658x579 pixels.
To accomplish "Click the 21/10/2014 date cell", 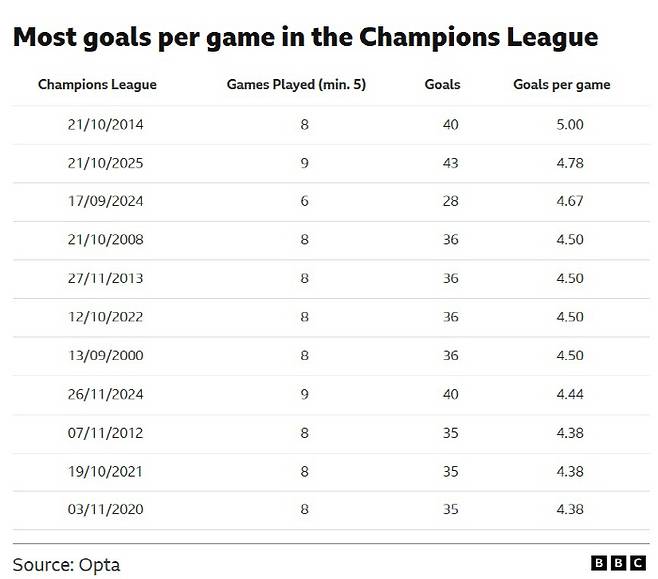I will (x=97, y=124).
